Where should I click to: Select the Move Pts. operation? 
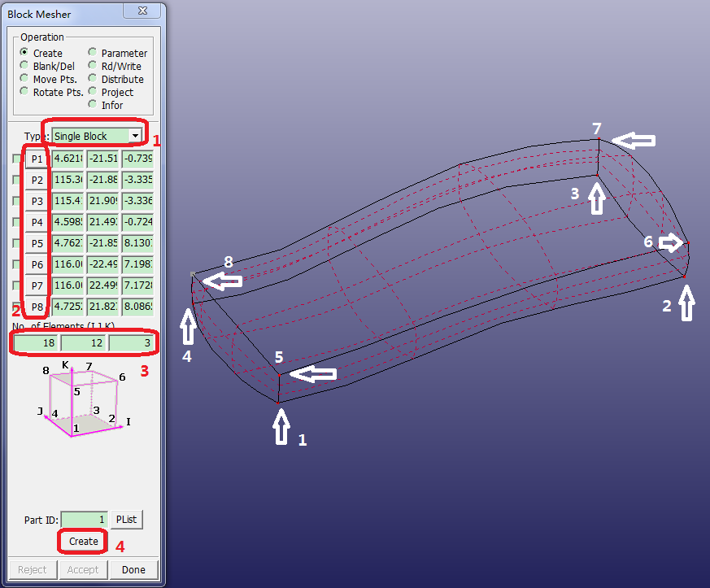click(25, 79)
